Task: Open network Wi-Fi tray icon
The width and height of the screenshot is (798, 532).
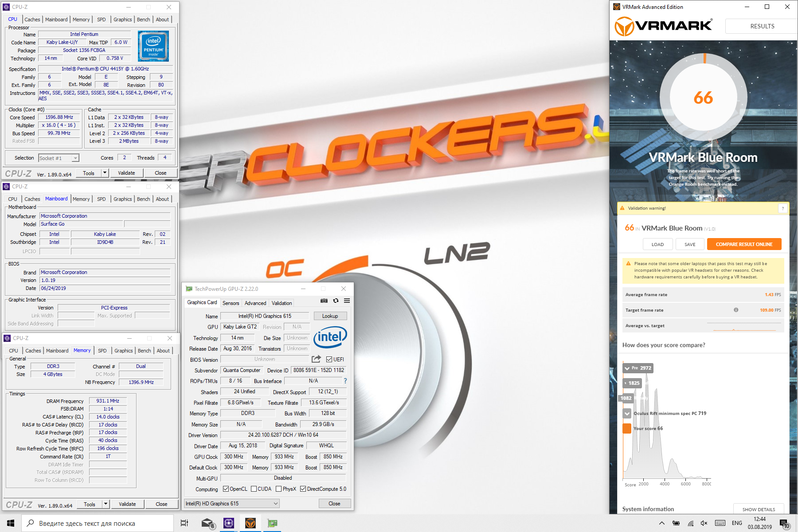Action: [691, 523]
